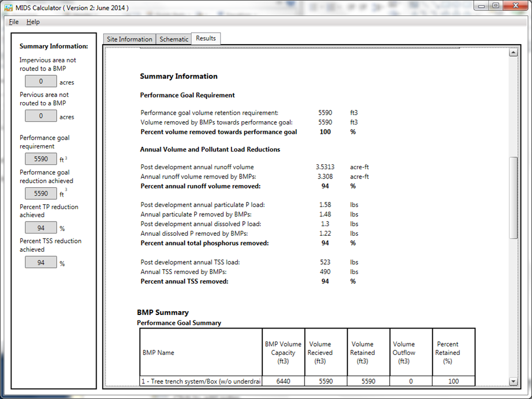
Task: Click the results vertical scrollbar thumb
Action: coord(513,198)
